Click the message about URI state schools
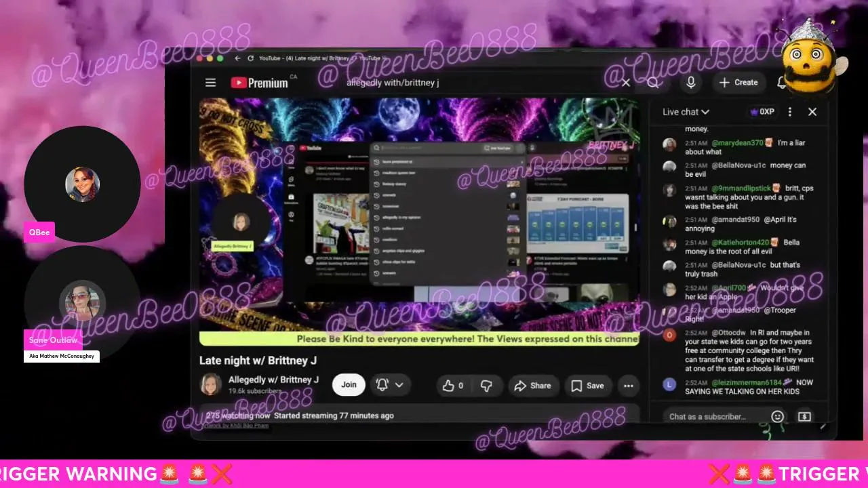 pyautogui.click(x=749, y=350)
